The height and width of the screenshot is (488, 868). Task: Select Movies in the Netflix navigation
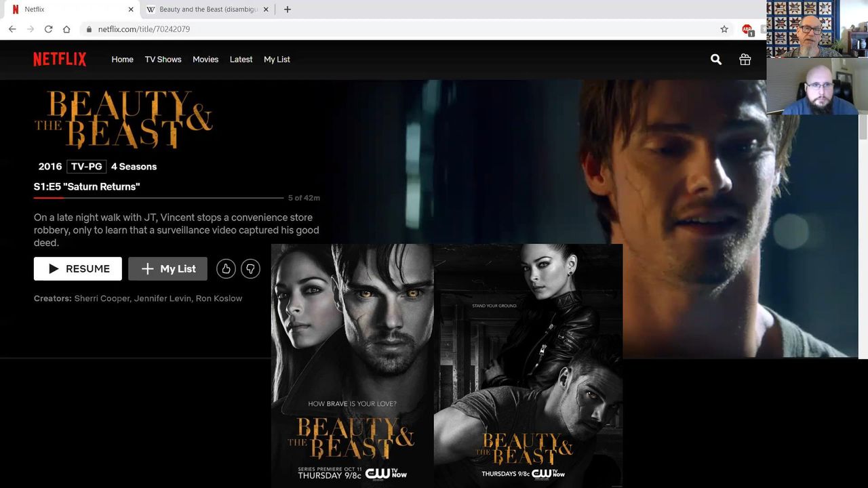point(205,60)
